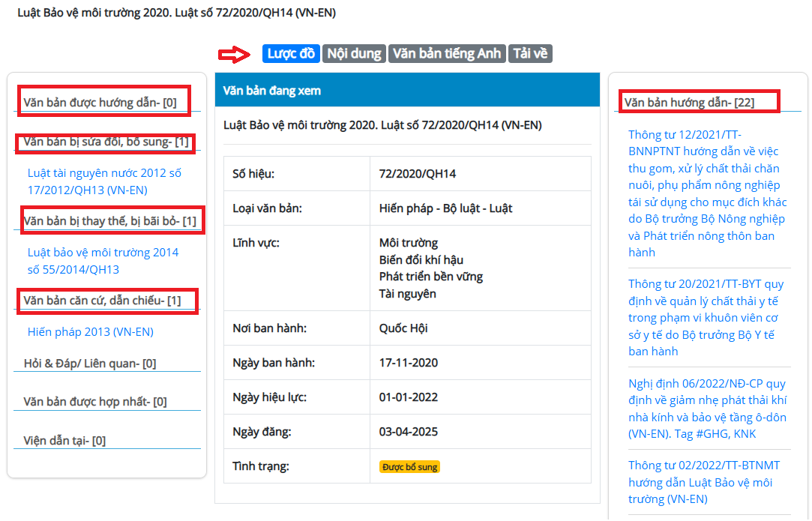Open Luật bảo vệ môi trường 2014 link

(103, 261)
